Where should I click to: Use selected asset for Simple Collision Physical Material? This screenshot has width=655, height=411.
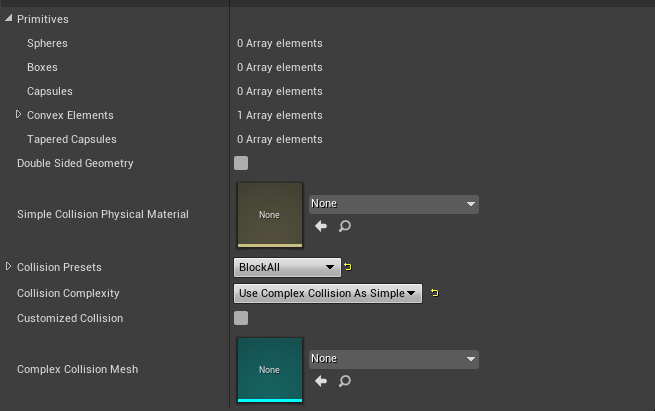[x=321, y=227]
